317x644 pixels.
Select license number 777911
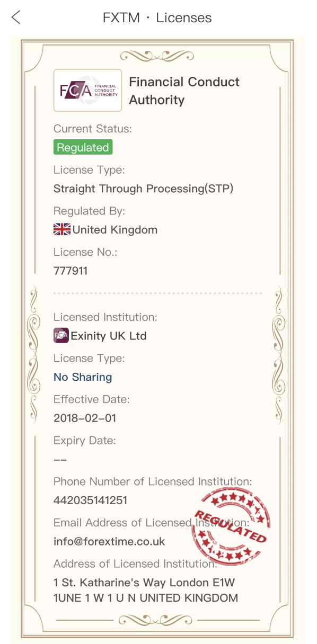point(71,271)
